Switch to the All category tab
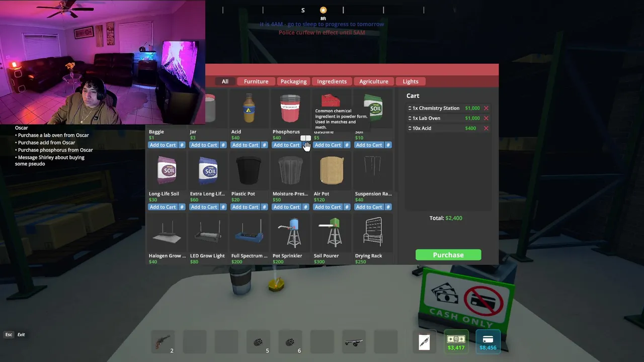This screenshot has height=362, width=644. click(225, 81)
